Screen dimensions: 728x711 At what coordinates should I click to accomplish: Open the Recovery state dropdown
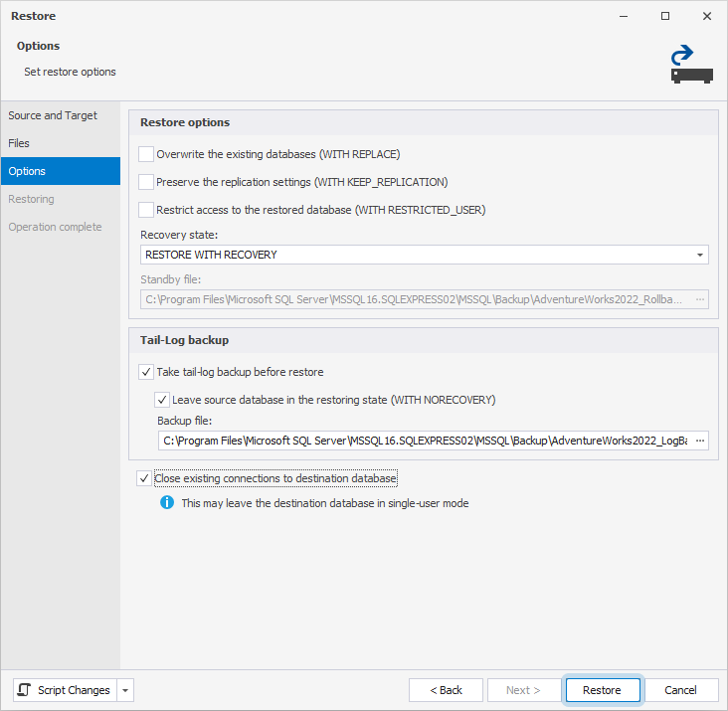(x=700, y=255)
